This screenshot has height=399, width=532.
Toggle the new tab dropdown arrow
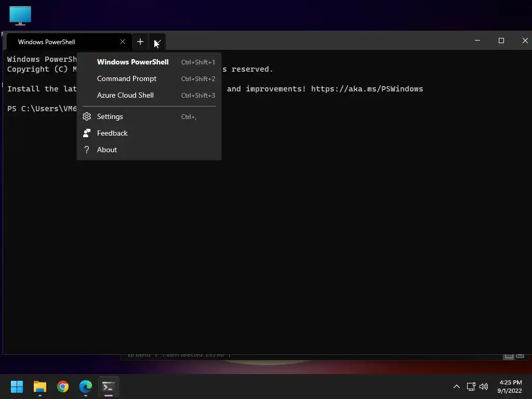(157, 42)
